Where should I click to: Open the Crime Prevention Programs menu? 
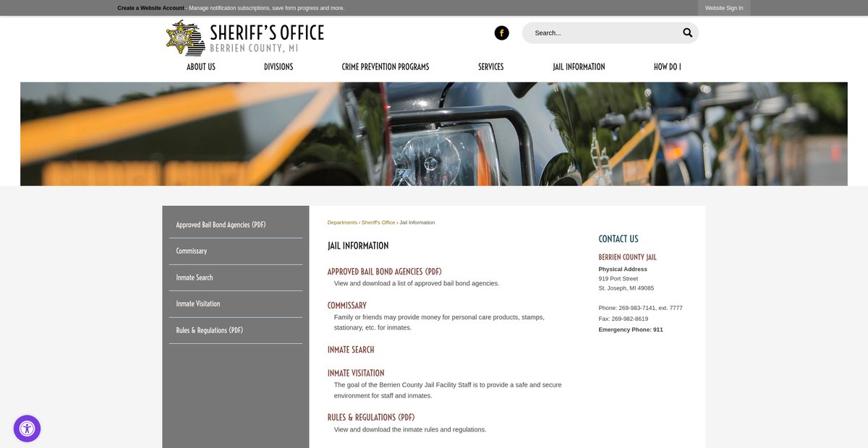click(x=386, y=66)
